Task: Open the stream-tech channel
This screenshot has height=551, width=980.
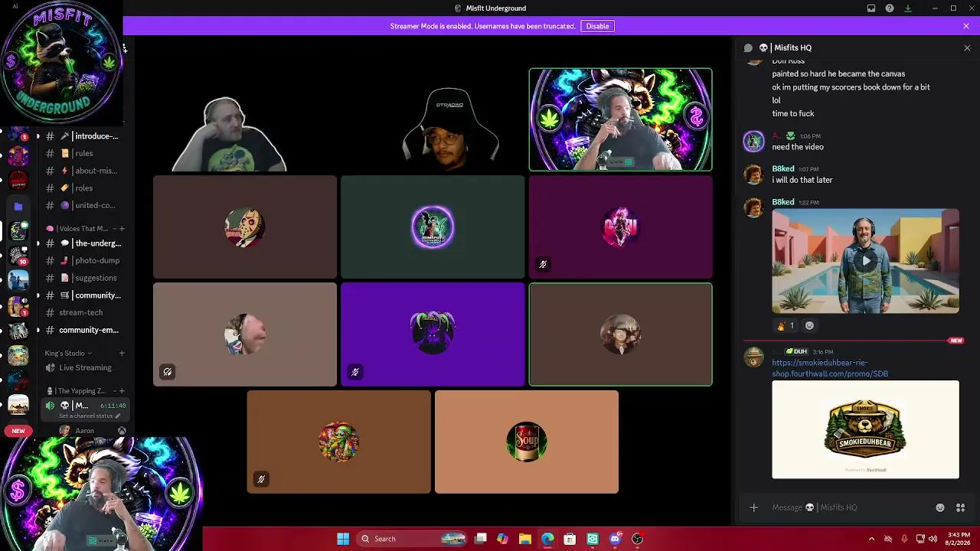Action: [x=83, y=312]
